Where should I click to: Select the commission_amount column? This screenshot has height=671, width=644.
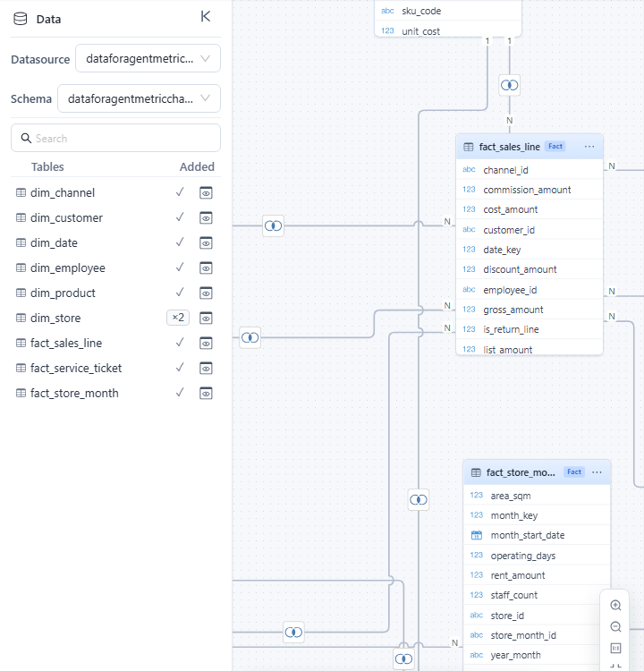click(530, 190)
